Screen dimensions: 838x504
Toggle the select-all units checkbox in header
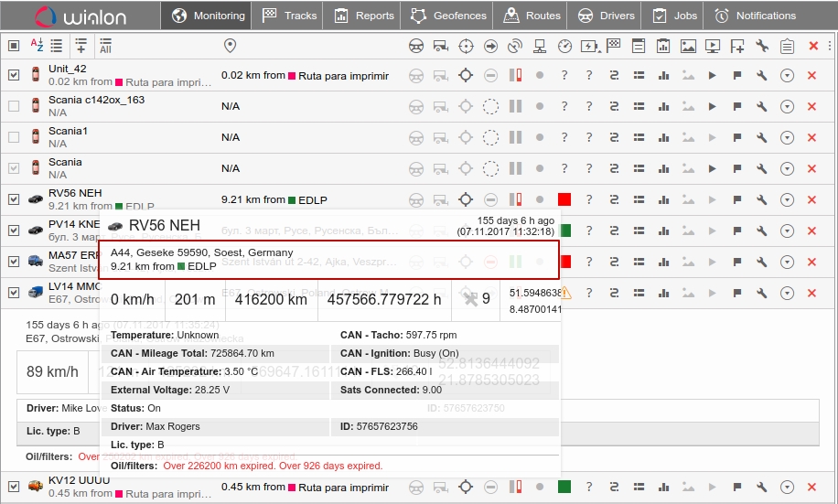point(13,46)
